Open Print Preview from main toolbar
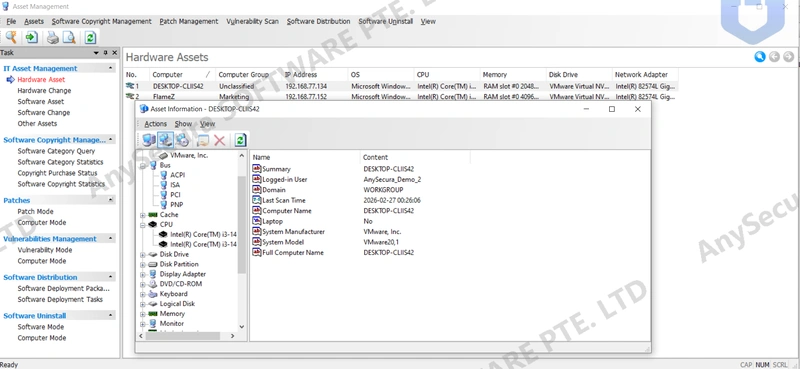The image size is (800, 369). tap(69, 37)
